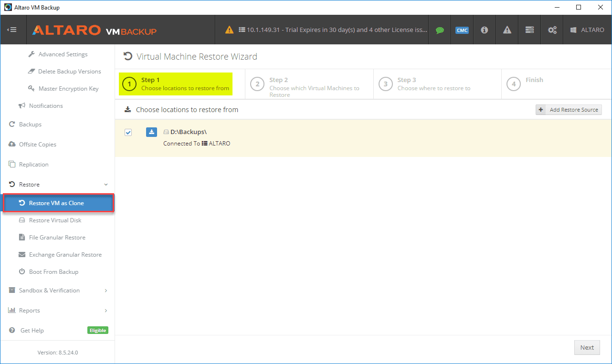Screen dimensions: 612x364
Task: Open the Backups section
Action: click(x=30, y=125)
